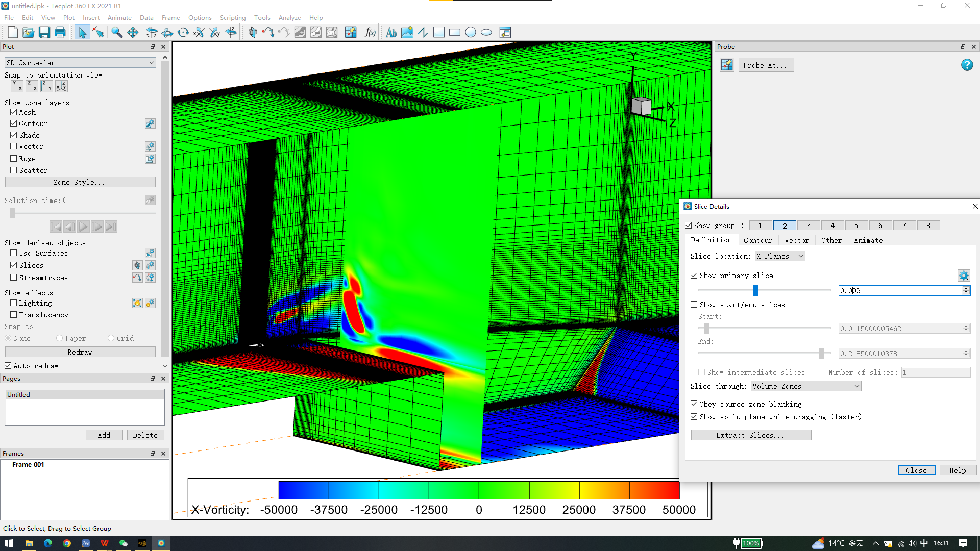Click the Zoom magnifier tool
The image size is (980, 551).
(117, 33)
